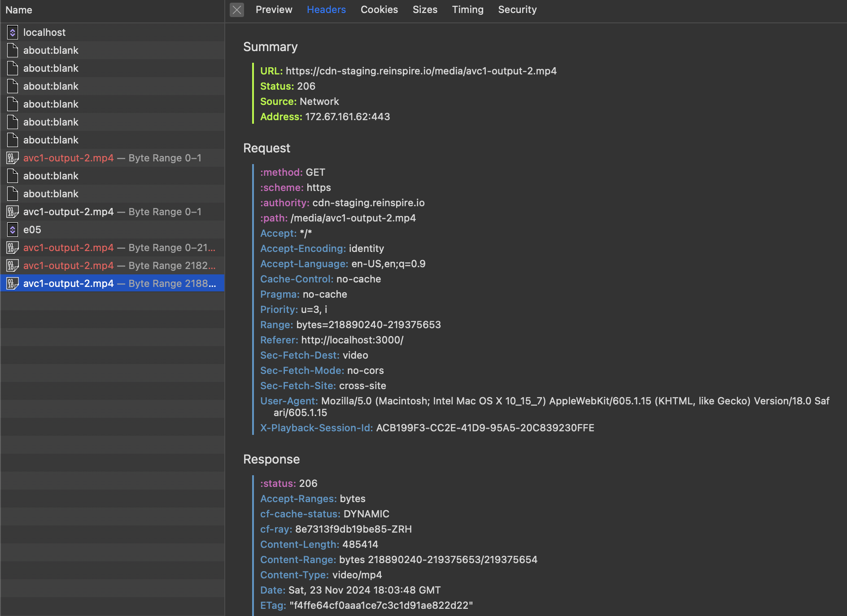Close the request detail pane
This screenshot has width=847, height=616.
[237, 10]
